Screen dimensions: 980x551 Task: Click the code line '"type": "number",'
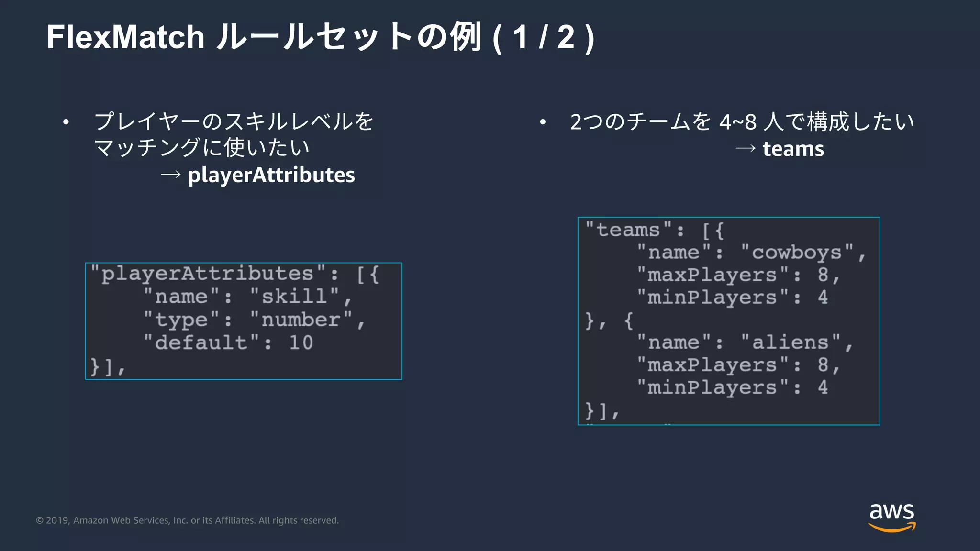tap(255, 320)
